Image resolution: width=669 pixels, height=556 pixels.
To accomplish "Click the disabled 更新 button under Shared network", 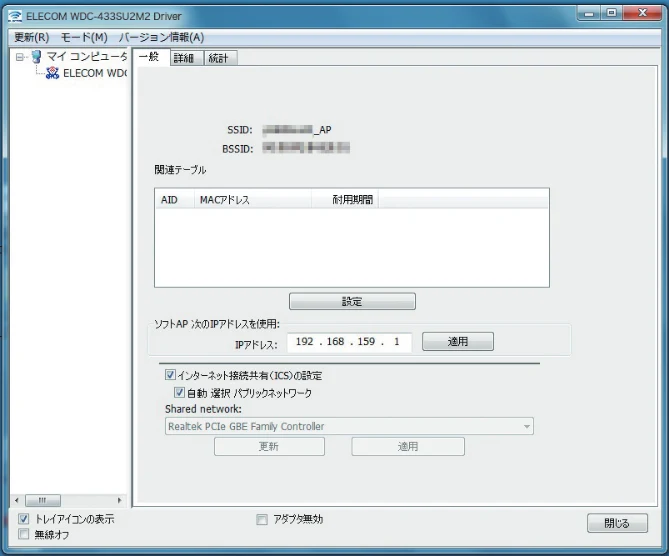I will 269,446.
